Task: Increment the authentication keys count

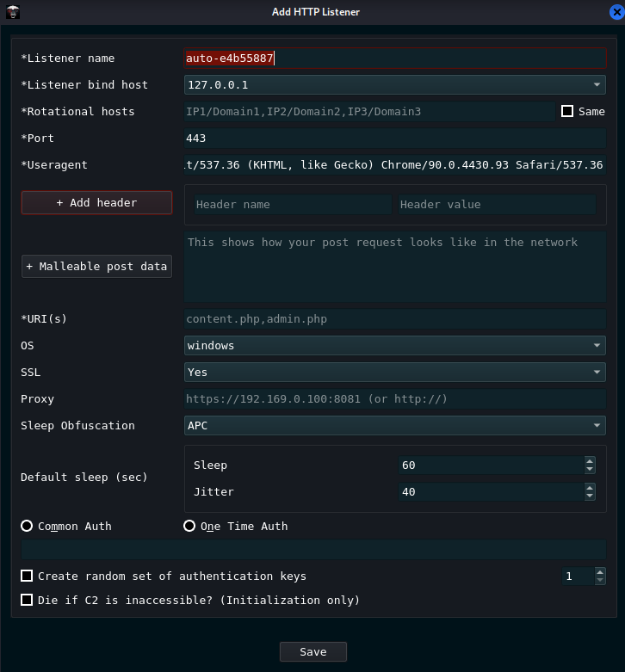Action: coord(600,572)
